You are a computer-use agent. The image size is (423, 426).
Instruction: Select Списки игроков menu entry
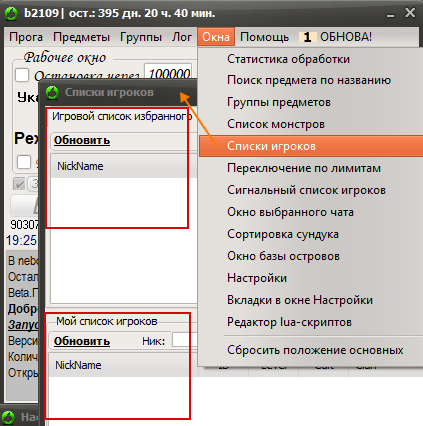coord(311,146)
